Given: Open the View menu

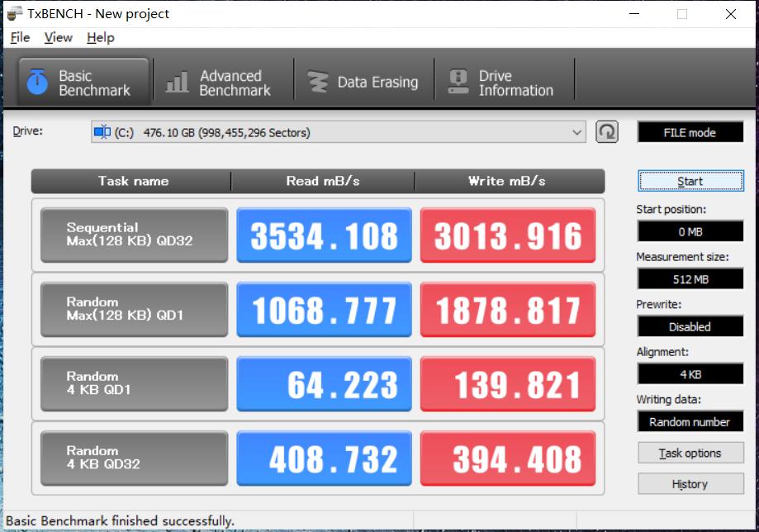Looking at the screenshot, I should (x=58, y=38).
